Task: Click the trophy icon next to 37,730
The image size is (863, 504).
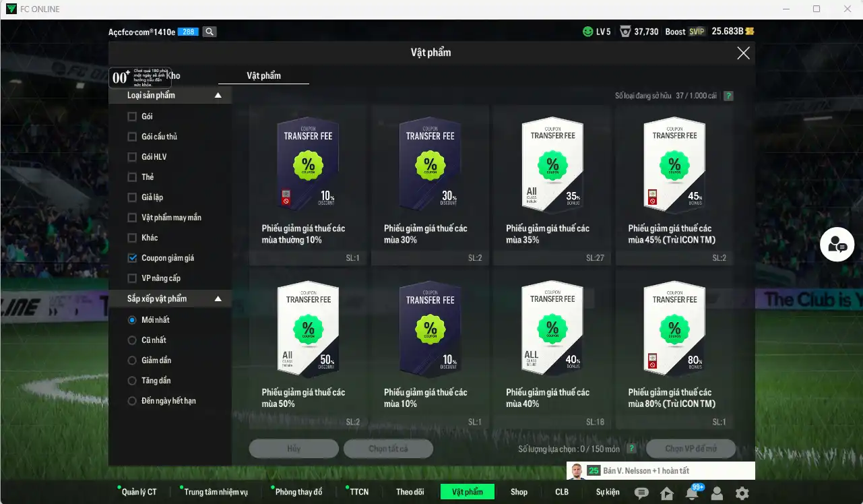Action: click(x=625, y=32)
